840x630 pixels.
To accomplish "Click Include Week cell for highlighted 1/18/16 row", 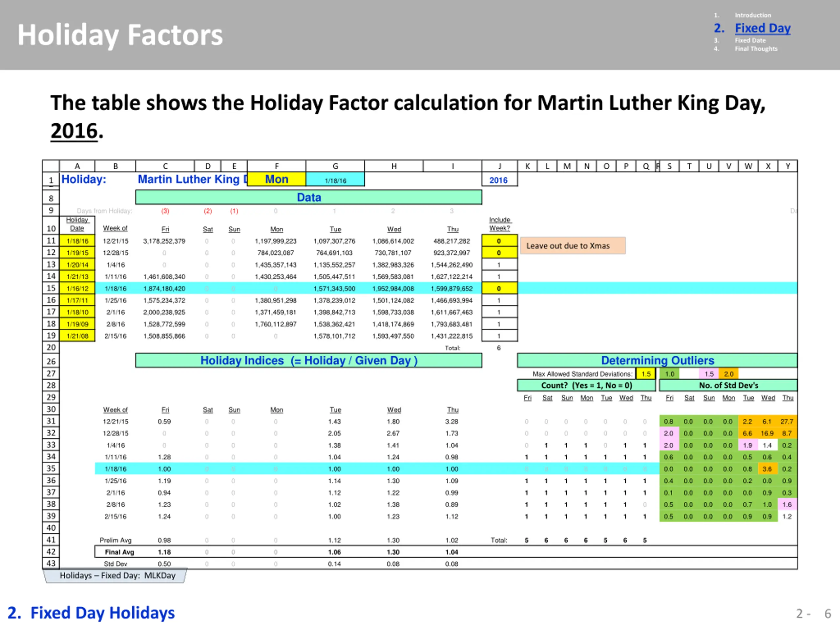I will coord(499,289).
